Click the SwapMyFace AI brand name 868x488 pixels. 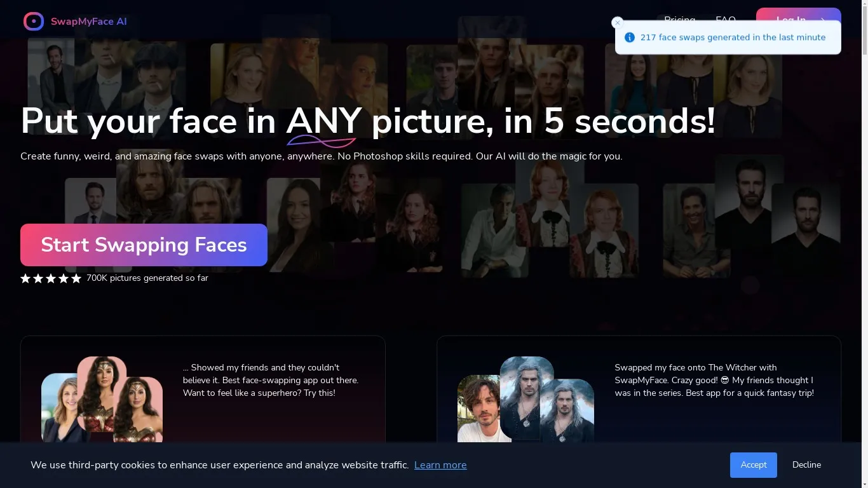pyautogui.click(x=89, y=22)
